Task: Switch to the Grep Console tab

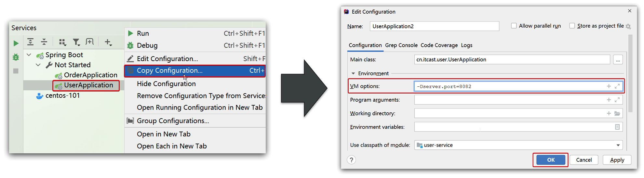Action: coord(401,45)
